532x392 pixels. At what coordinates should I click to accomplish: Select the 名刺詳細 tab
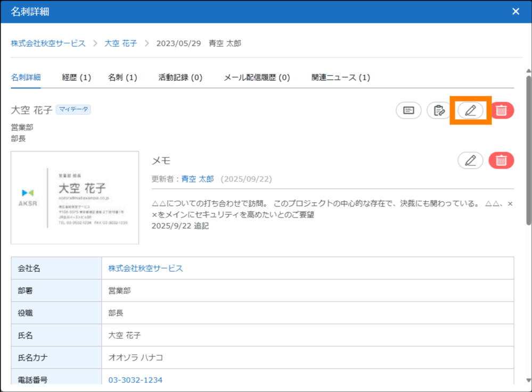click(x=26, y=78)
